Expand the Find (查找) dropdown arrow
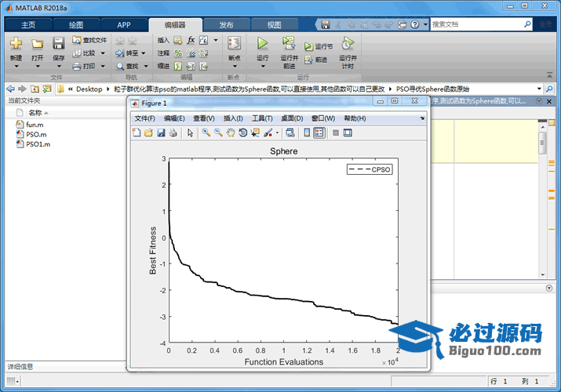This screenshot has width=561, height=392. [x=146, y=66]
